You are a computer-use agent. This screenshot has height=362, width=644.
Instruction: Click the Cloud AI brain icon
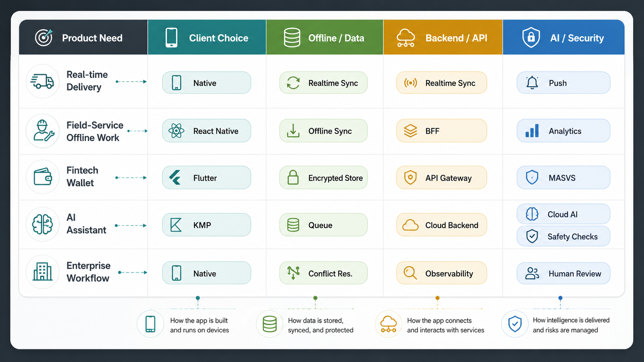pyautogui.click(x=532, y=214)
